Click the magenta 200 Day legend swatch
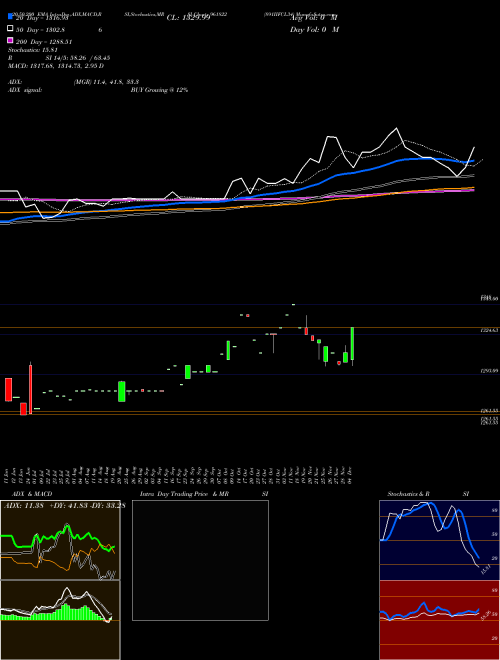Viewport: 500px width, 660px height. (10, 41)
